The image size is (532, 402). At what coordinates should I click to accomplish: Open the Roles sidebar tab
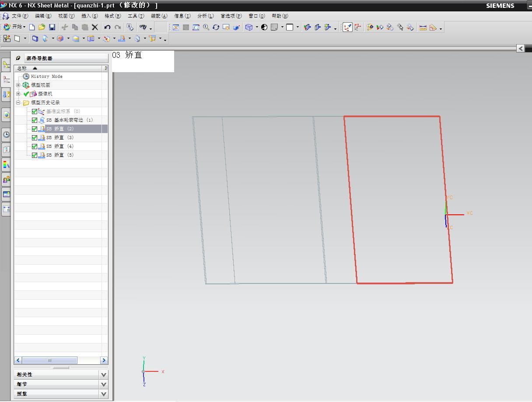click(6, 179)
